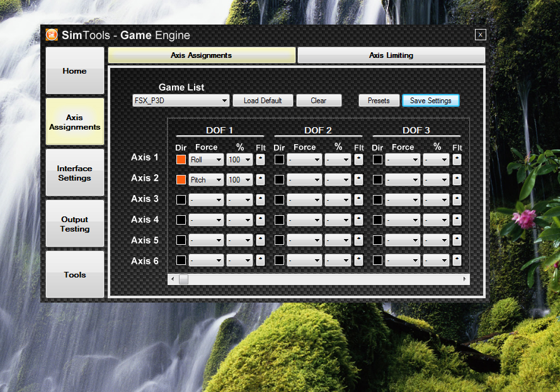Open Flt filter for Axis 3 DOF 3

click(x=457, y=199)
